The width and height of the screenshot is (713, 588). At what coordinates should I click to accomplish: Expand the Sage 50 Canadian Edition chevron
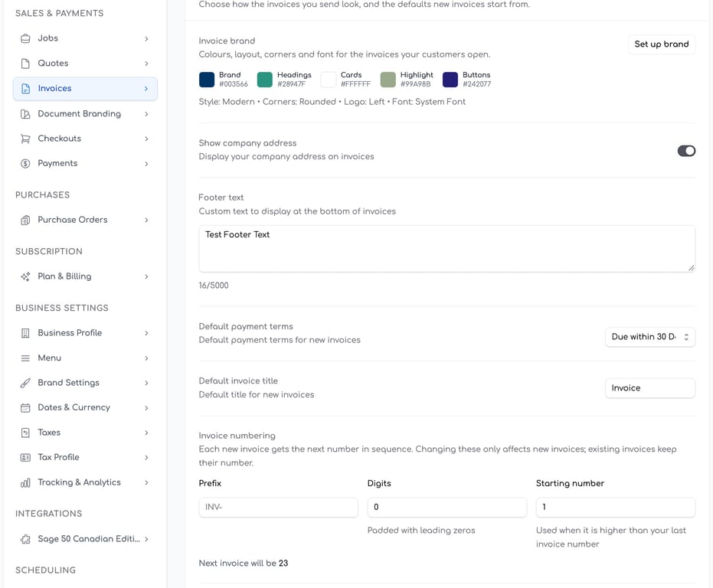click(x=146, y=539)
